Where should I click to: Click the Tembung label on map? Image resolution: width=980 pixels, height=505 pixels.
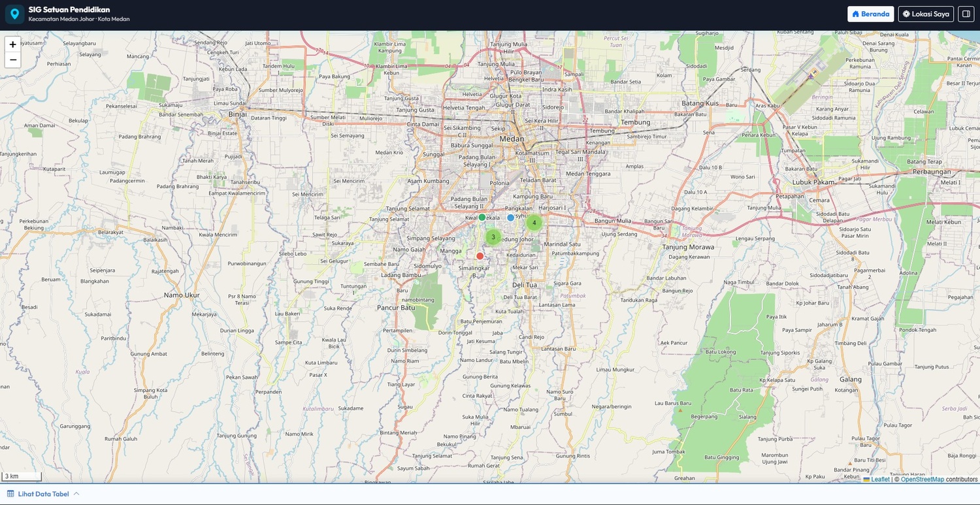pos(635,122)
